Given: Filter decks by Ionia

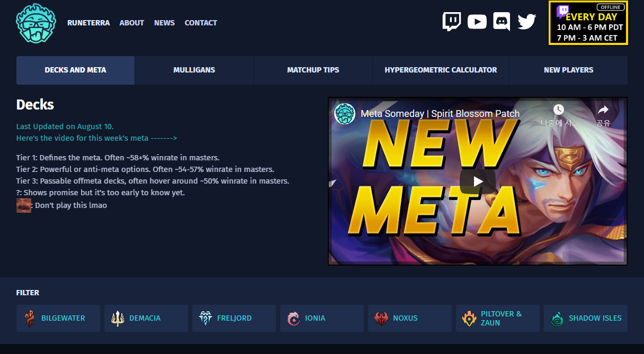Looking at the screenshot, I should tap(322, 318).
